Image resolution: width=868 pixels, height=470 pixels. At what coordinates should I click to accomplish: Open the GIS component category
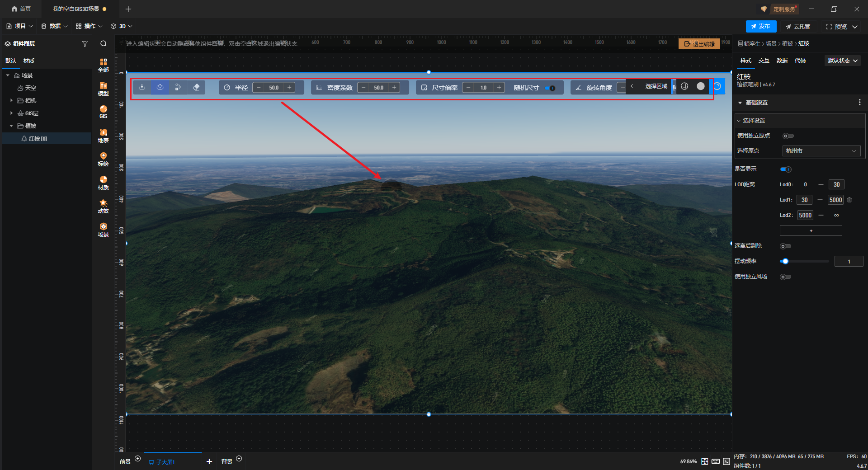(104, 111)
